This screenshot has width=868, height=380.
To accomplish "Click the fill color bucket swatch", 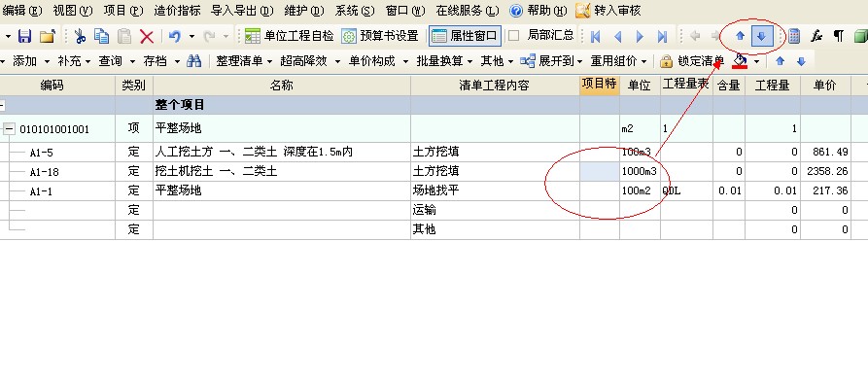I will [740, 61].
